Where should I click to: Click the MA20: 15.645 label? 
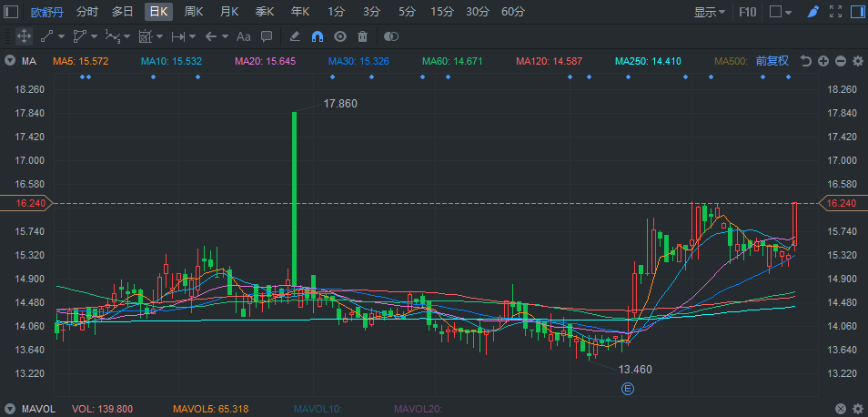coord(265,62)
